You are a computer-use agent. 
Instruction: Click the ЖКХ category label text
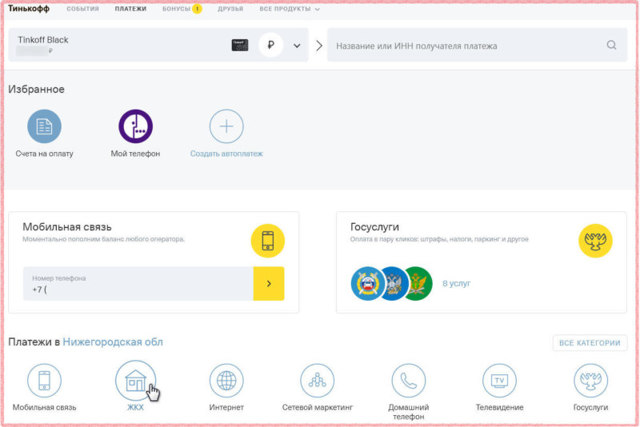(136, 407)
